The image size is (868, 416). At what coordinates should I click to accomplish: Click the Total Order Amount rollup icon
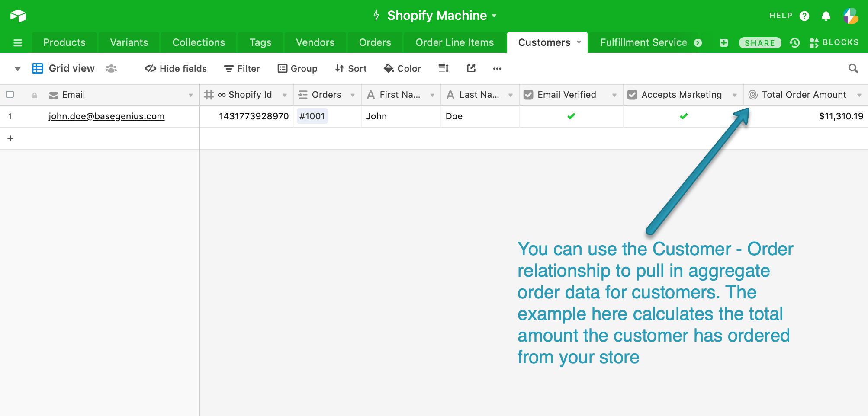coord(753,95)
